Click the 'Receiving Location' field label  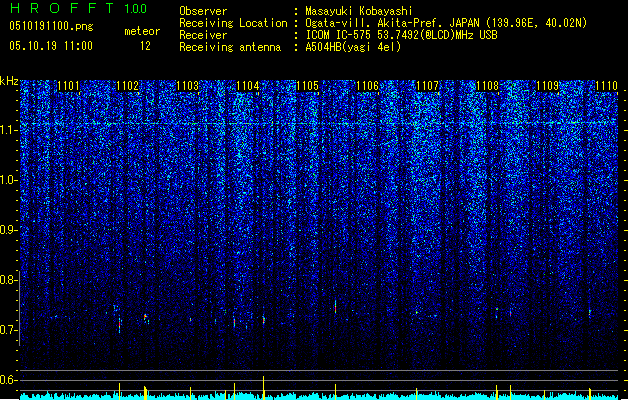click(233, 23)
